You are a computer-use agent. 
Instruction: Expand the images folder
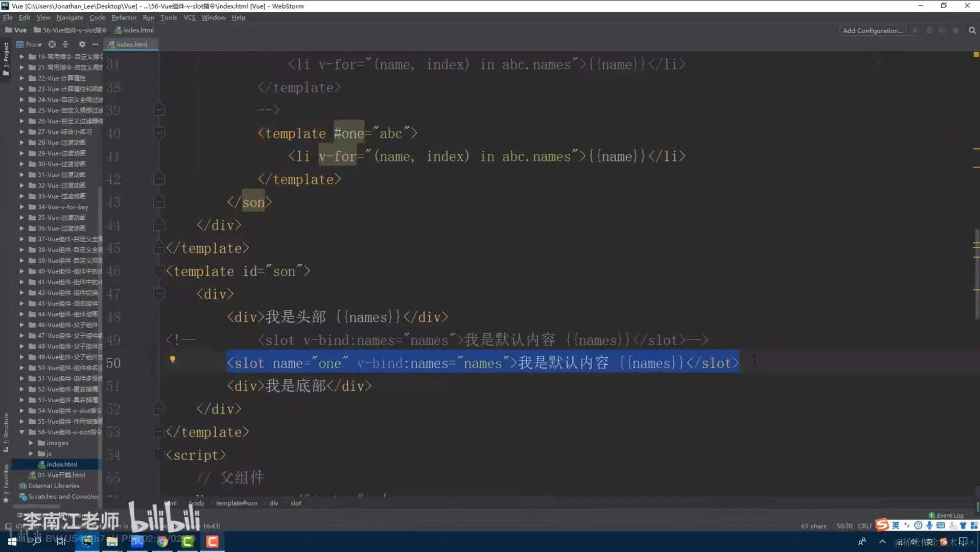point(31,443)
